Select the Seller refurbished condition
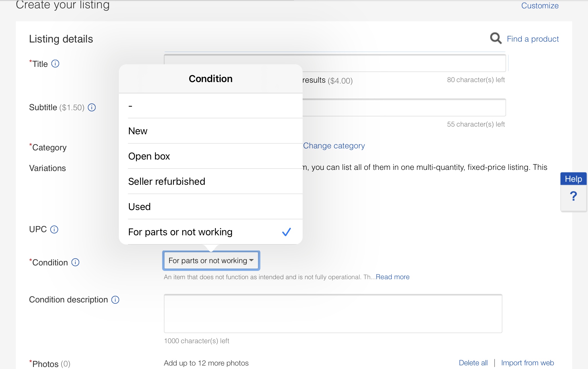588x369 pixels. click(210, 181)
